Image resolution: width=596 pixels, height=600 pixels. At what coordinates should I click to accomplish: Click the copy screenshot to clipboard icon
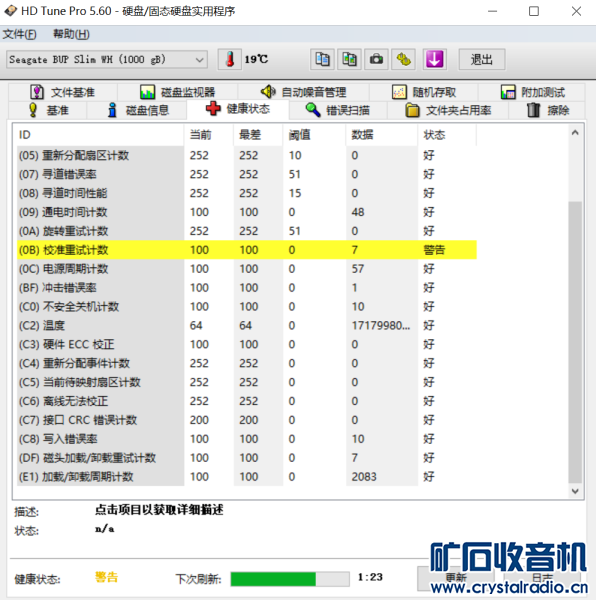(x=349, y=60)
